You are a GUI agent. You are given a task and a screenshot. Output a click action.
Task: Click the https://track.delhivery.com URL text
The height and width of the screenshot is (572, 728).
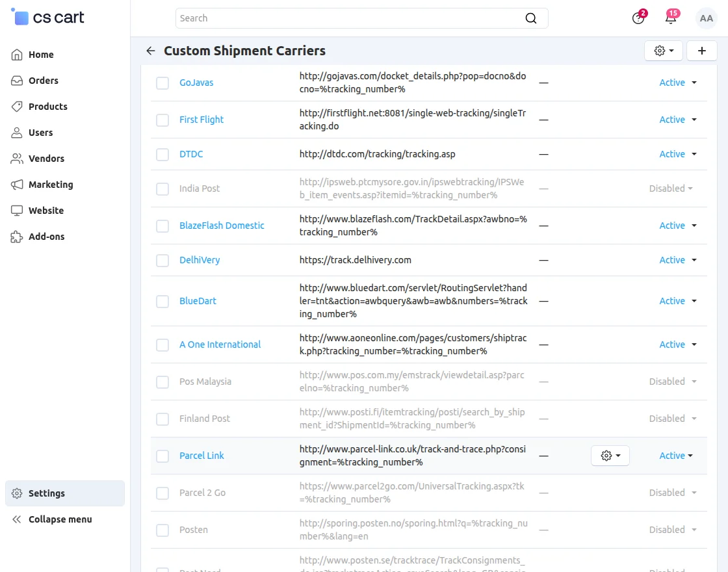point(355,260)
